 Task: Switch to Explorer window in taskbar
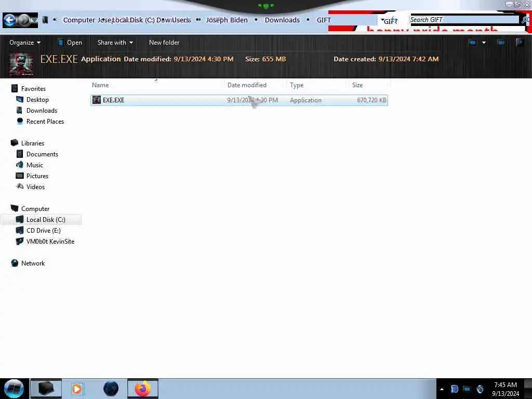point(46,389)
